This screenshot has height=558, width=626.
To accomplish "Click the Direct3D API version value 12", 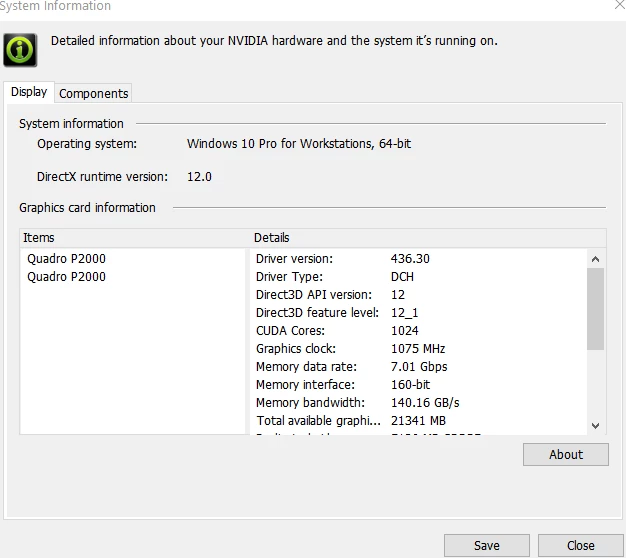I will 398,295.
